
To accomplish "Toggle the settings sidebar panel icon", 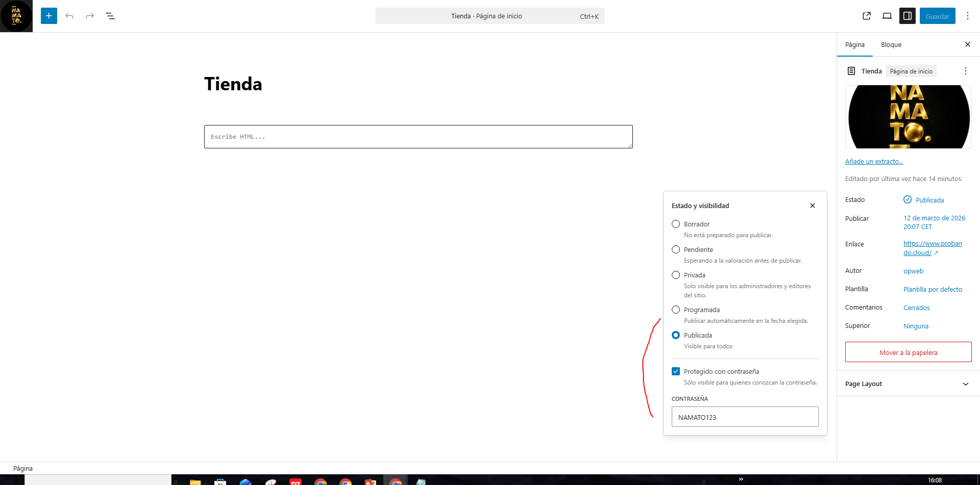I will (908, 16).
